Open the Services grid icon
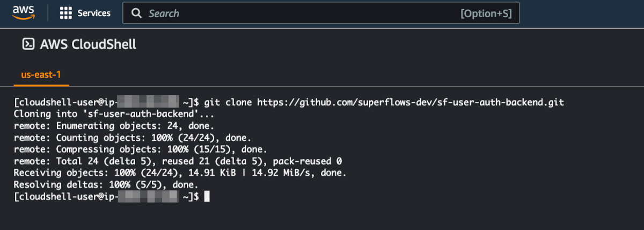 pyautogui.click(x=66, y=13)
